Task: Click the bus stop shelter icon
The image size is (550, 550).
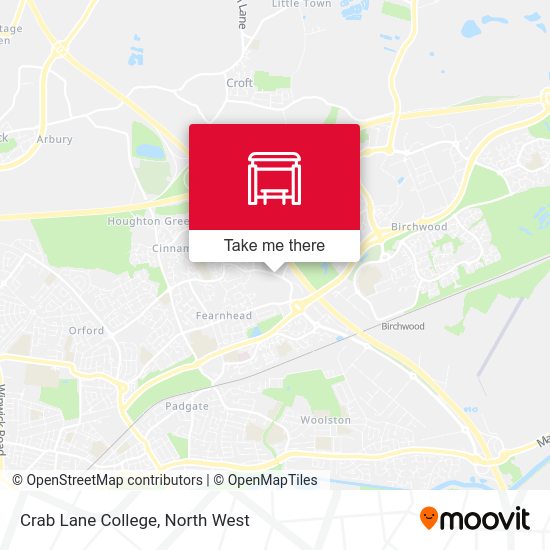Action: (274, 179)
